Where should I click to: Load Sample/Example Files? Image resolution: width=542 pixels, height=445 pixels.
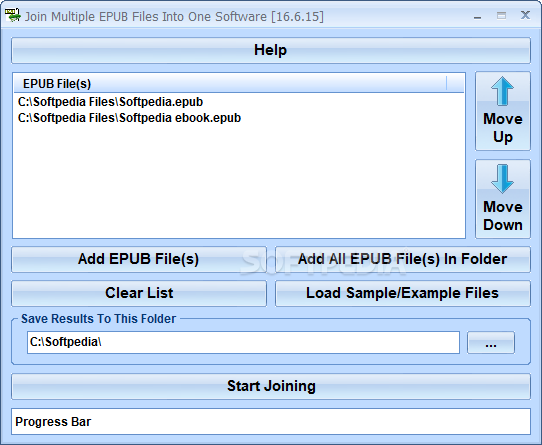click(403, 293)
